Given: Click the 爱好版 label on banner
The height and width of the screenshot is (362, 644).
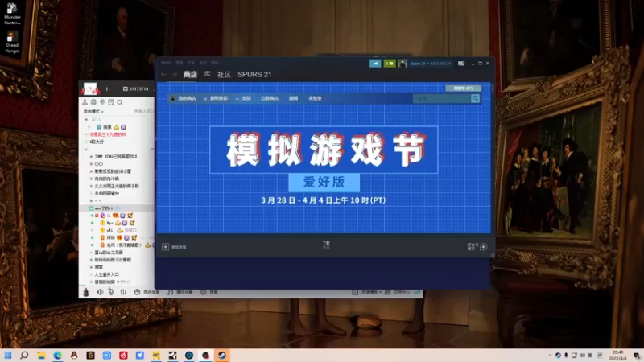Looking at the screenshot, I should click(324, 183).
